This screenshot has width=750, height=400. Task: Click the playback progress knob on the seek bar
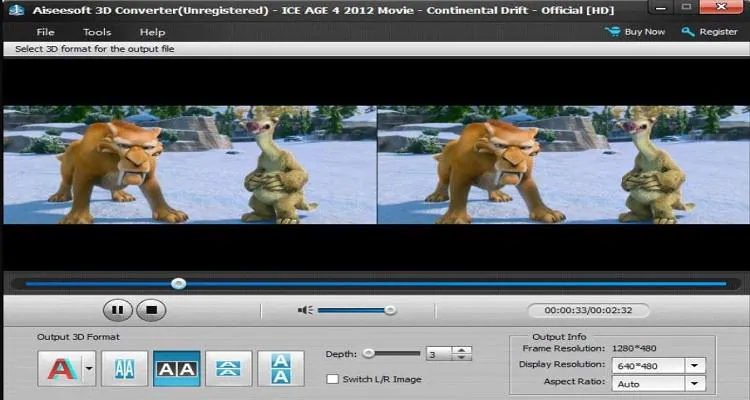click(178, 284)
